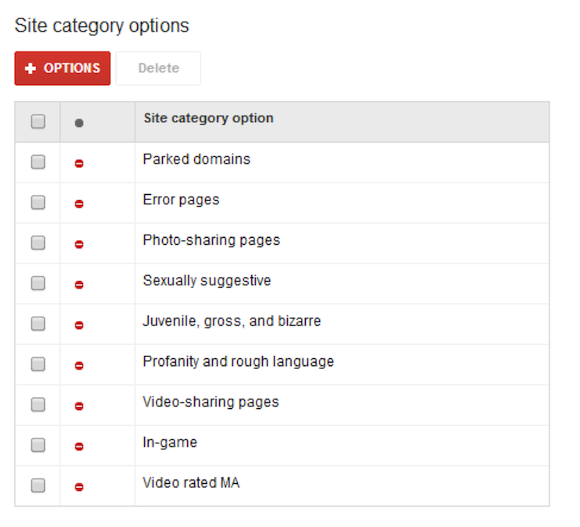This screenshot has height=527, width=580.
Task: Tick the Profanity and rough language checkbox
Action: [38, 364]
